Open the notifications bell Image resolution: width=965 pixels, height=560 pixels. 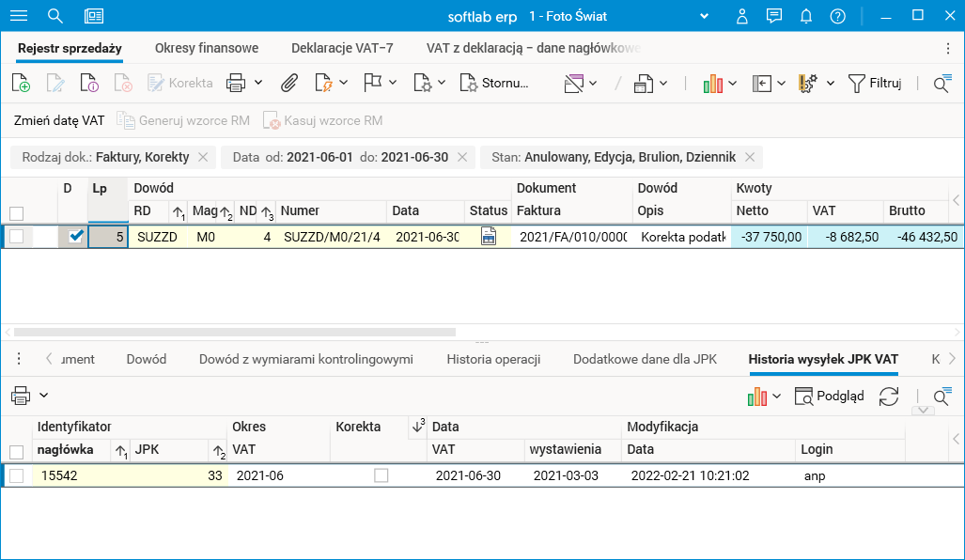pos(805,16)
